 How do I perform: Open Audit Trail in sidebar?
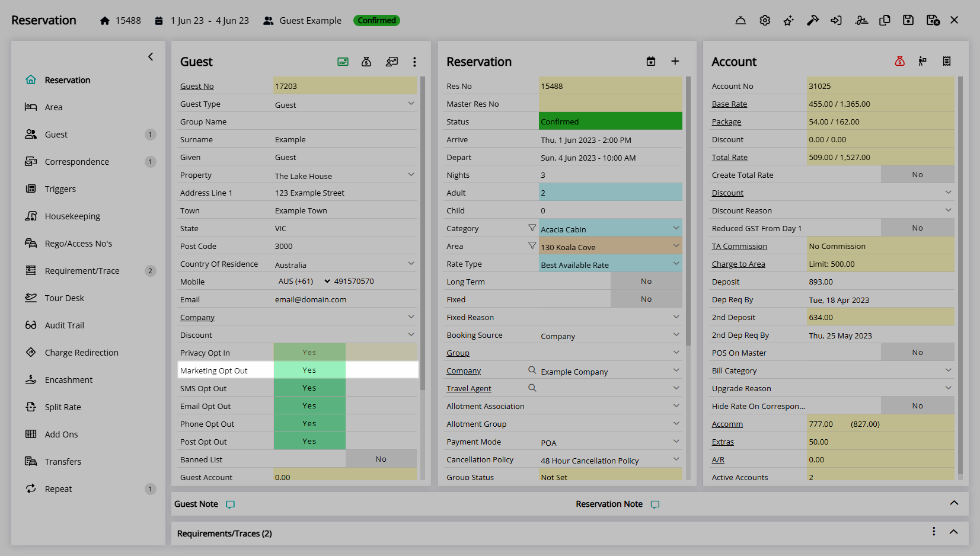(65, 325)
